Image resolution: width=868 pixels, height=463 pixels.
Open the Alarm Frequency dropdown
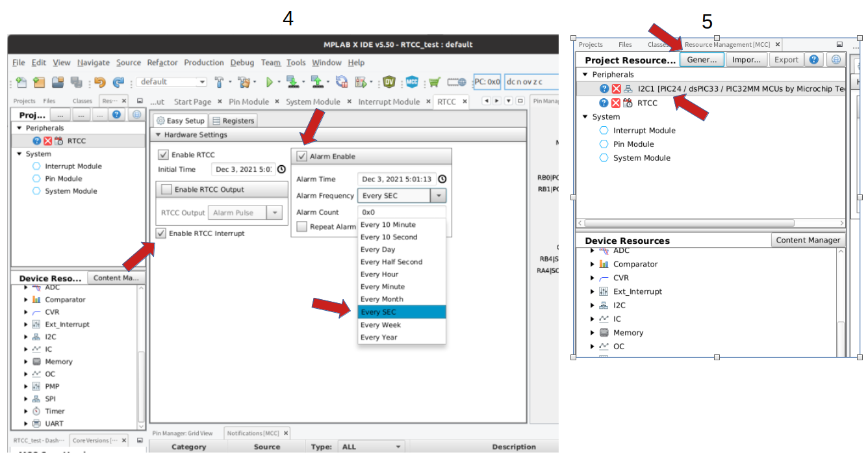pos(439,195)
